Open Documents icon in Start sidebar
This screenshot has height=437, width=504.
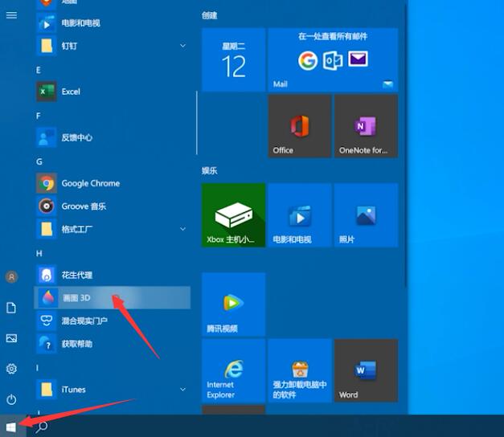click(11, 308)
